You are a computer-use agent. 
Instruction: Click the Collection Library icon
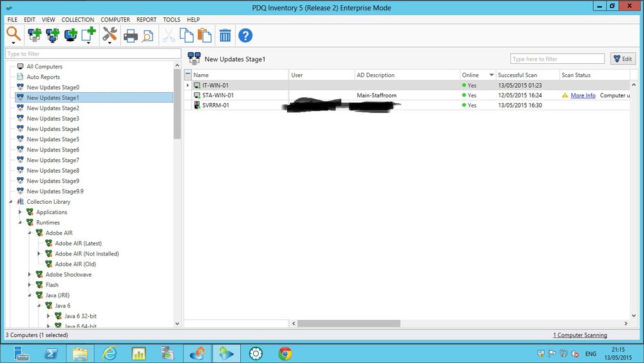click(x=20, y=201)
